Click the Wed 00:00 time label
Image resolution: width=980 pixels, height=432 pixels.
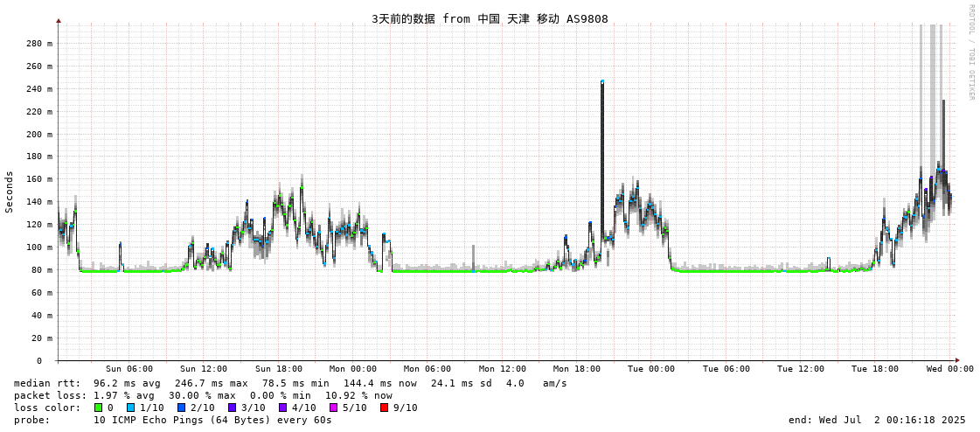coord(950,369)
